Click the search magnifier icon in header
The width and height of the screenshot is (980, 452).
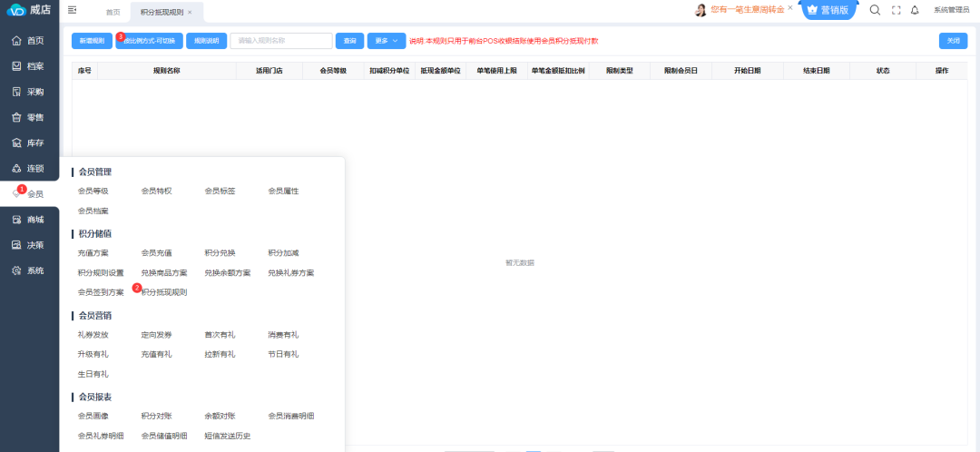tap(875, 10)
